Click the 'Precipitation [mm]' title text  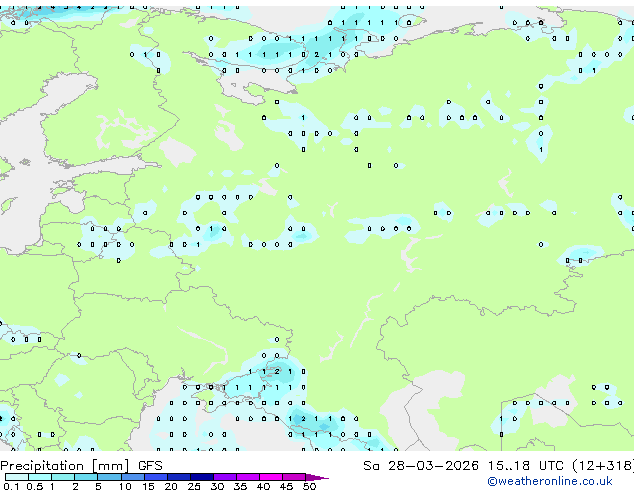point(65,466)
